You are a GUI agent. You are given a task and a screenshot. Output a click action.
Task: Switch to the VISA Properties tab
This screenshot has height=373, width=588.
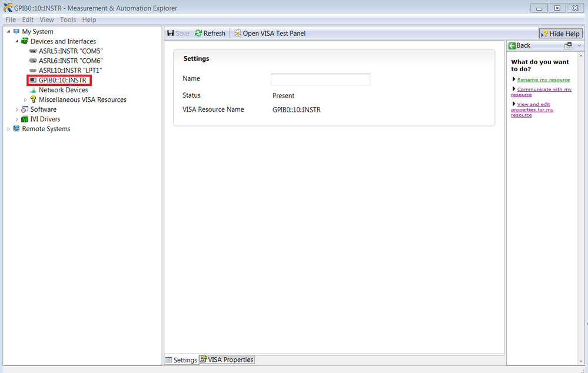227,359
